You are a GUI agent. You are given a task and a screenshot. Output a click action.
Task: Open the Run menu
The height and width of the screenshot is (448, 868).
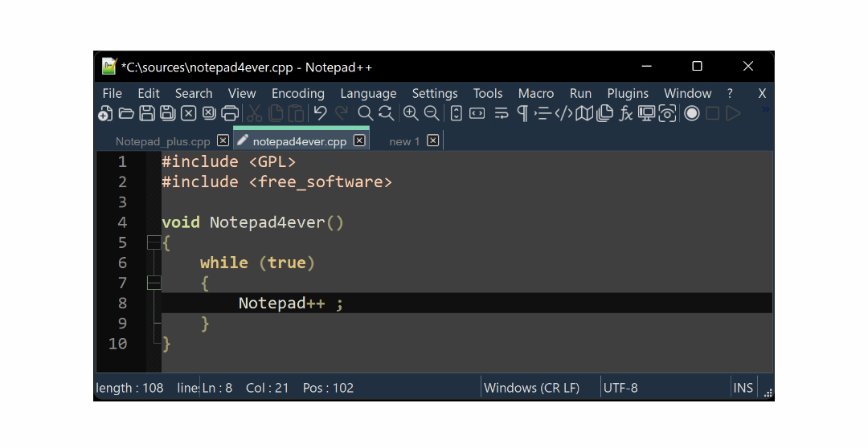(580, 93)
